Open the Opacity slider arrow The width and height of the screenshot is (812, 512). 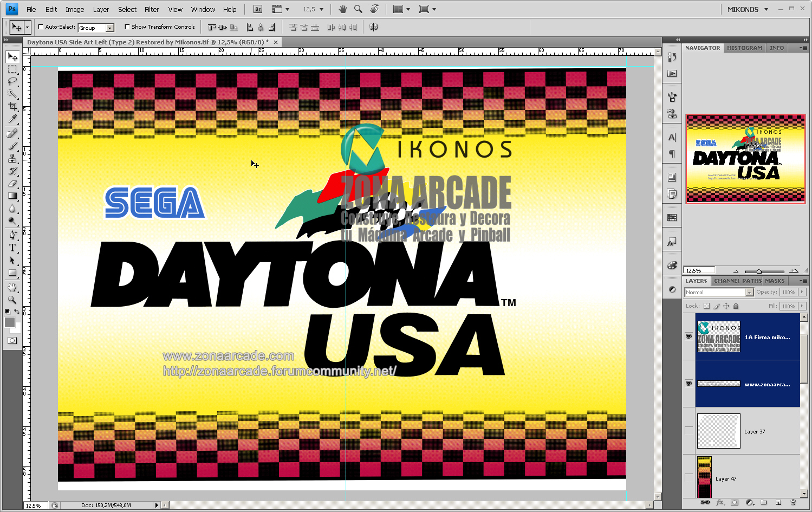[x=802, y=292]
